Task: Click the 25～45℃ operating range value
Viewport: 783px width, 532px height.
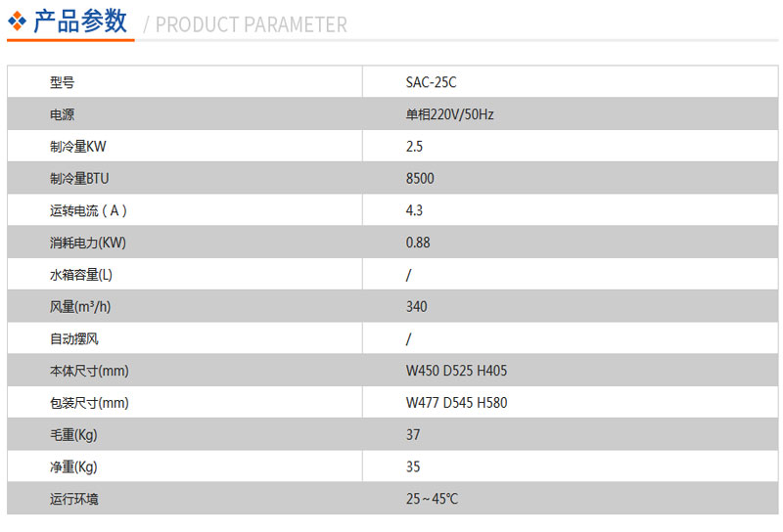Action: pyautogui.click(x=432, y=499)
